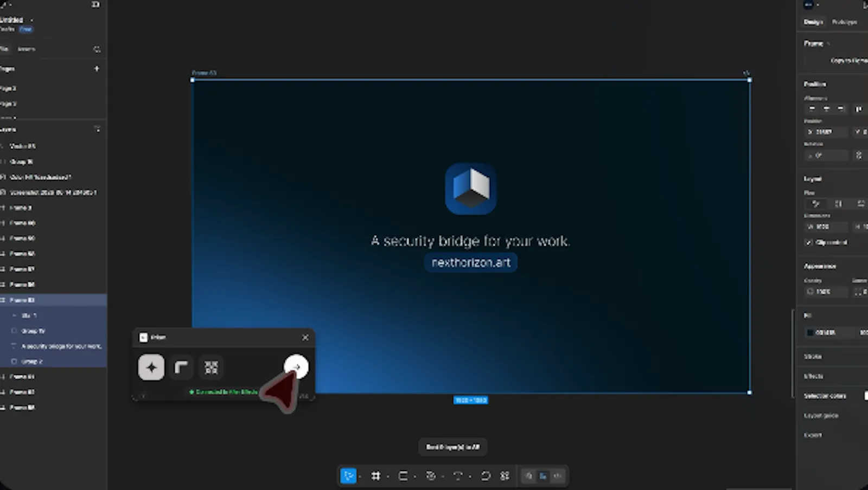Viewport: 868px width, 490px height.
Task: Open the Text tool dropdown arrow
Action: (x=470, y=477)
